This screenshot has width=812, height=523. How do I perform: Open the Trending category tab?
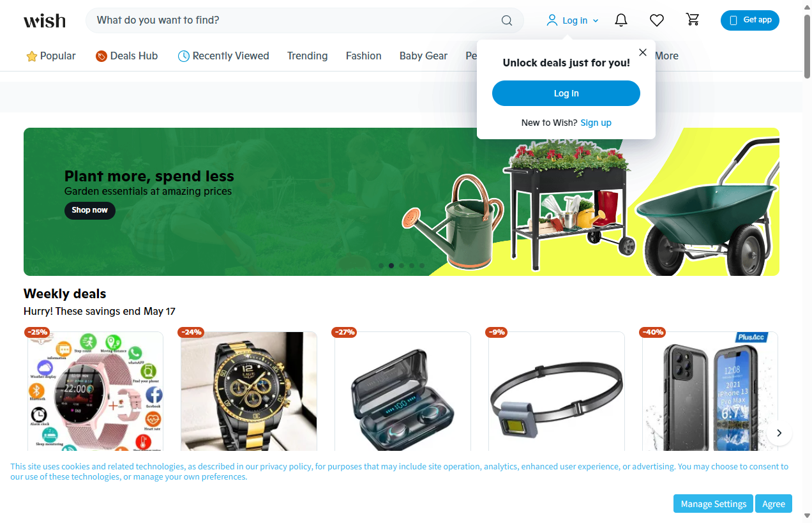tap(307, 56)
